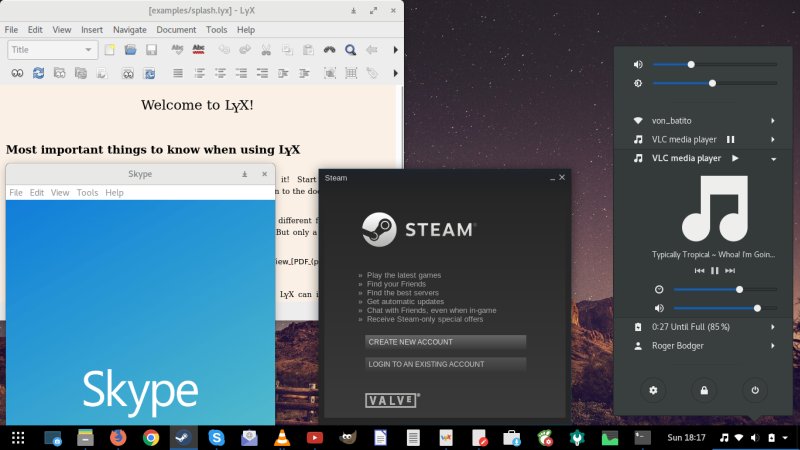Collapse the expanded VLC media player section

pyautogui.click(x=773, y=159)
